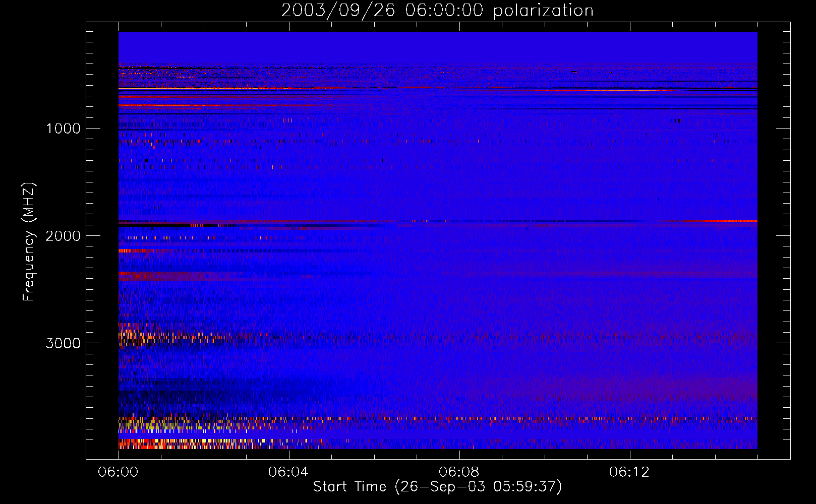Screen dimensions: 816x504
Task: Click the 06:08 time tick label
Action: click(x=459, y=472)
